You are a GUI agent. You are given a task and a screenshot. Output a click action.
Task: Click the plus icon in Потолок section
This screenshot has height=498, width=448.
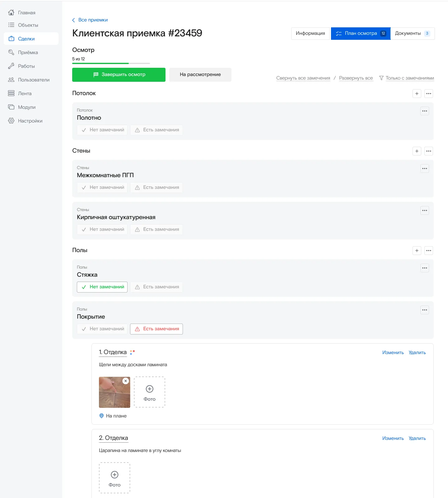[x=417, y=94]
